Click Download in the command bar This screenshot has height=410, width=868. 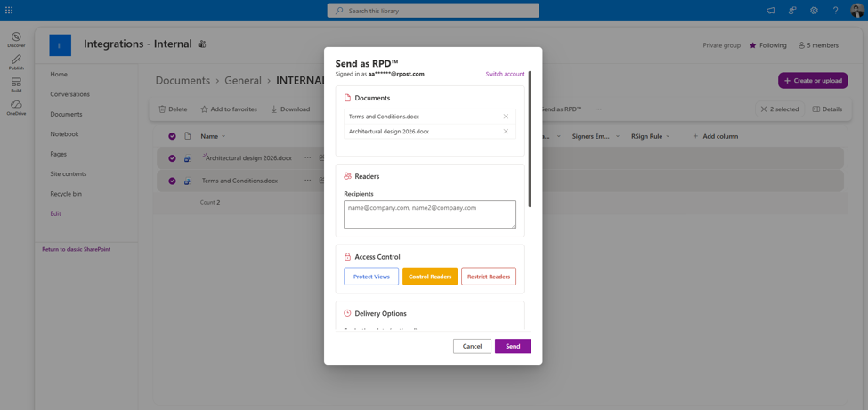(x=290, y=109)
